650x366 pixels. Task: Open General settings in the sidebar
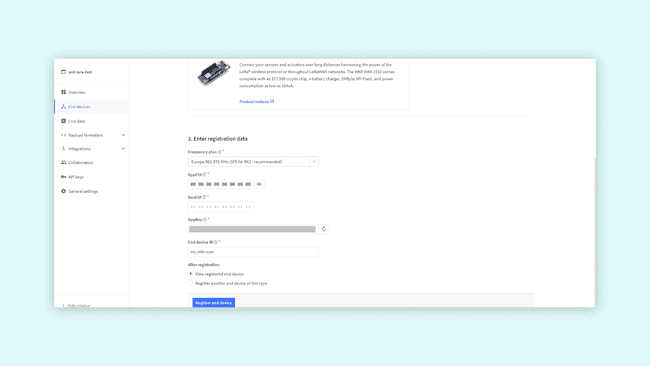point(91,191)
